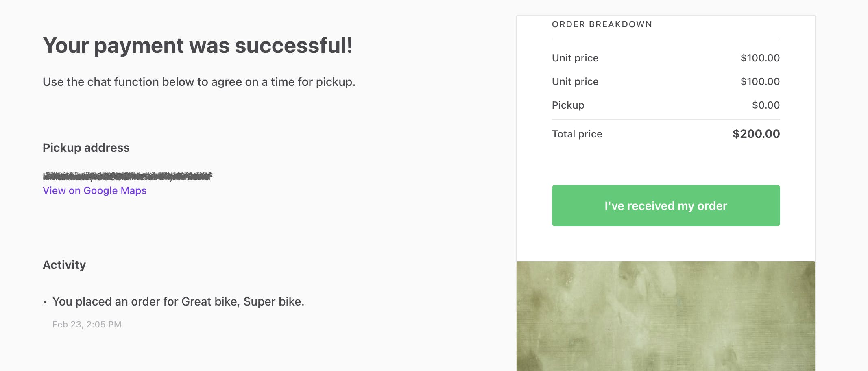Select the Order Breakdown heading
The width and height of the screenshot is (868, 371).
pos(602,24)
